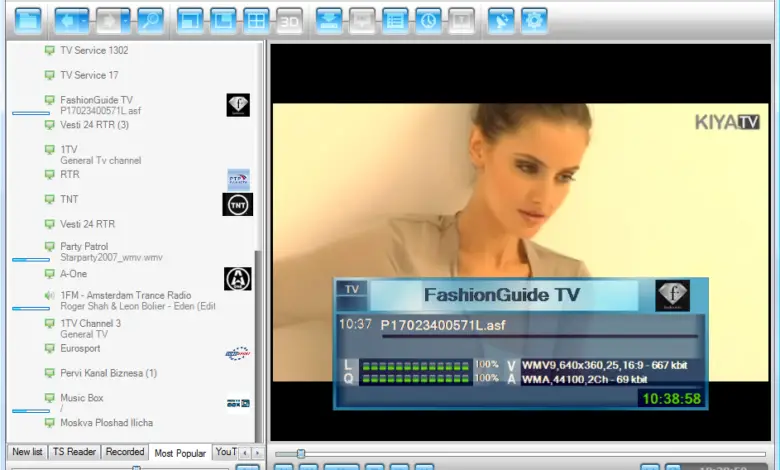
Task: Select channel Vesti 24 RTR (3)
Action: point(95,125)
